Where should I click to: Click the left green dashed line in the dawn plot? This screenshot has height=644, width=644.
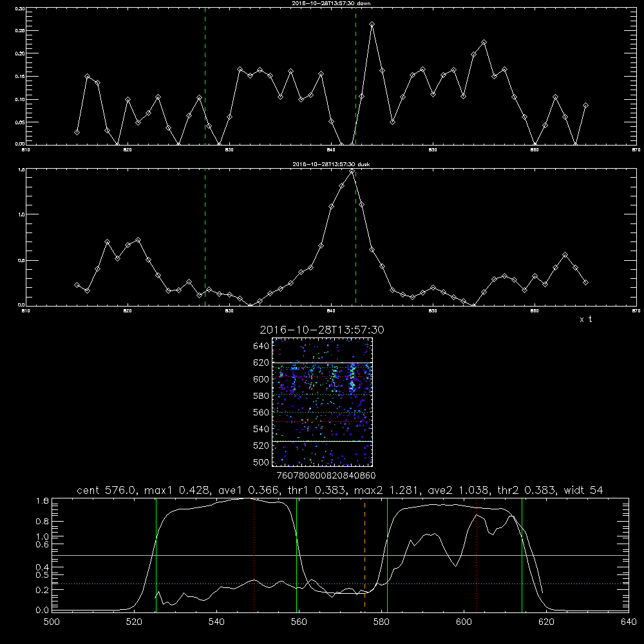tap(205, 77)
